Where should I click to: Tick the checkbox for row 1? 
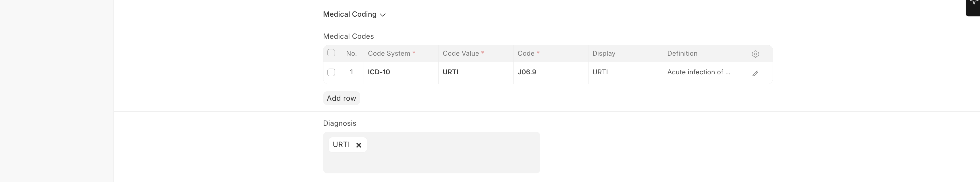point(331,72)
